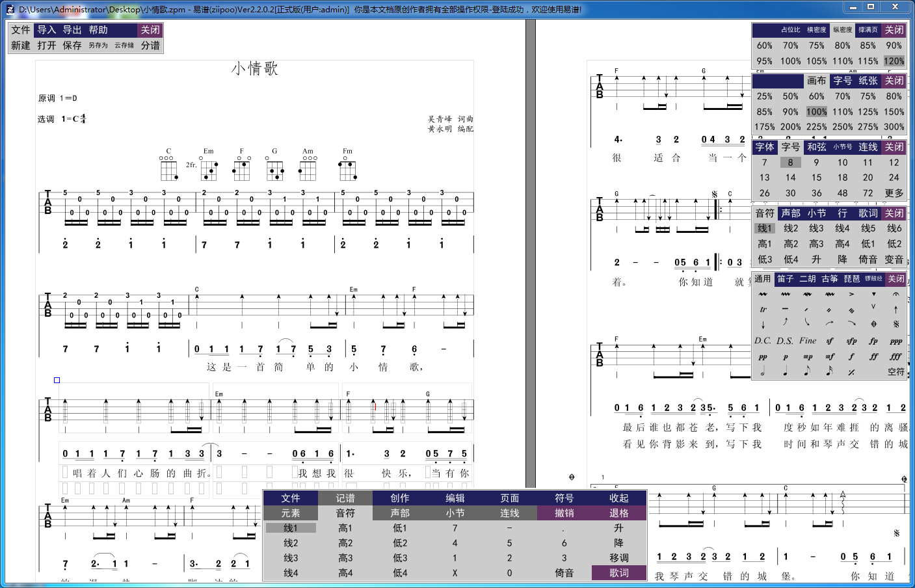Select the 纸张 (paper) tab
The width and height of the screenshot is (915, 588).
(868, 81)
